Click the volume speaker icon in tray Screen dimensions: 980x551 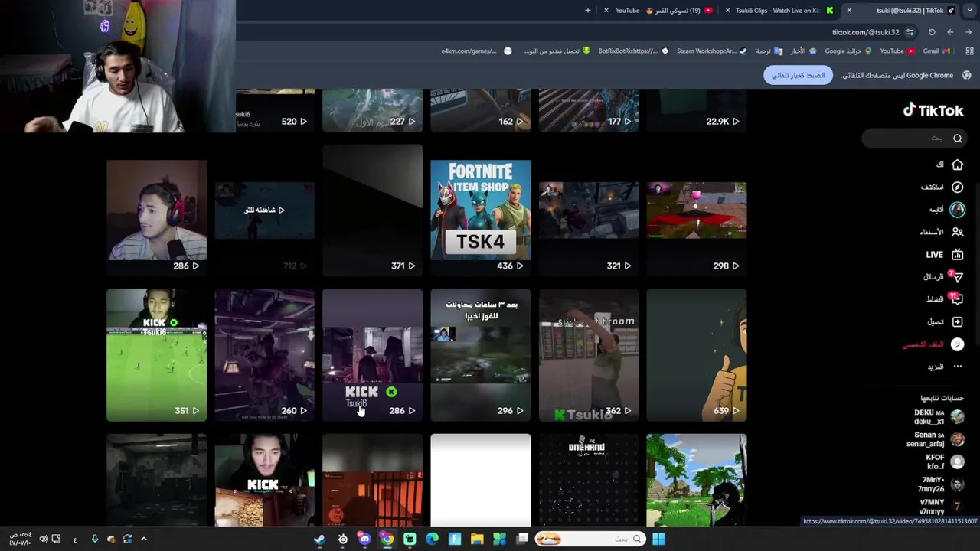pos(44,540)
